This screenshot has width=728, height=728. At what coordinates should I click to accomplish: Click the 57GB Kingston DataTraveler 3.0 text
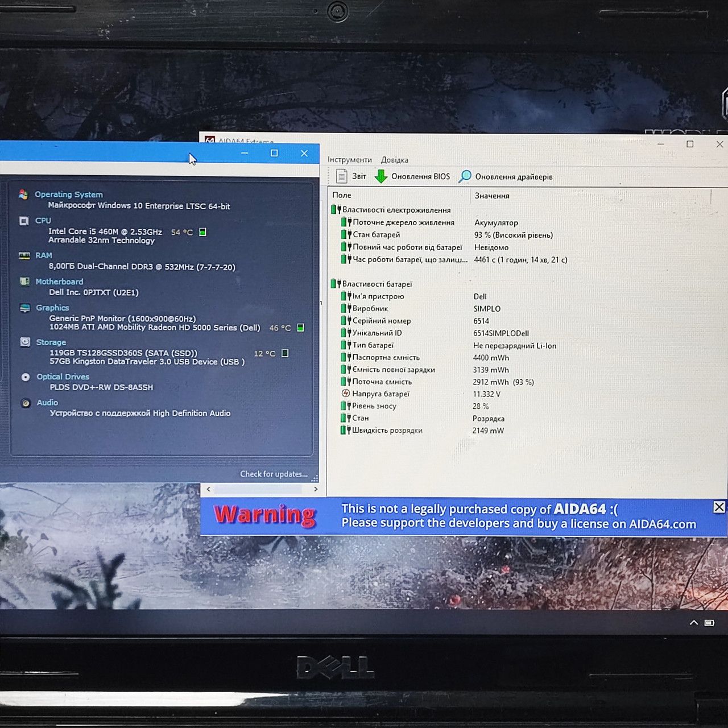(147, 362)
